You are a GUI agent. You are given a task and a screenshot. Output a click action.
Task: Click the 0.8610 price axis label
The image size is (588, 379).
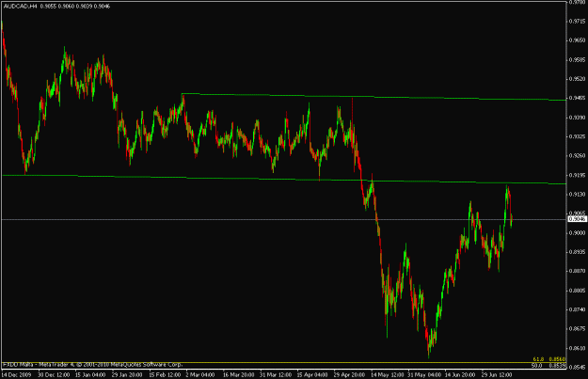pos(578,348)
